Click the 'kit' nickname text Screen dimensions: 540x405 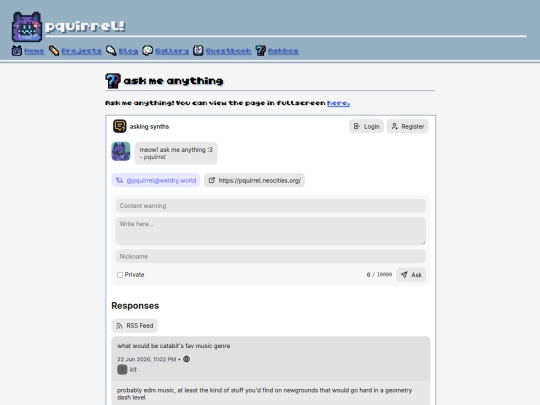tap(133, 370)
